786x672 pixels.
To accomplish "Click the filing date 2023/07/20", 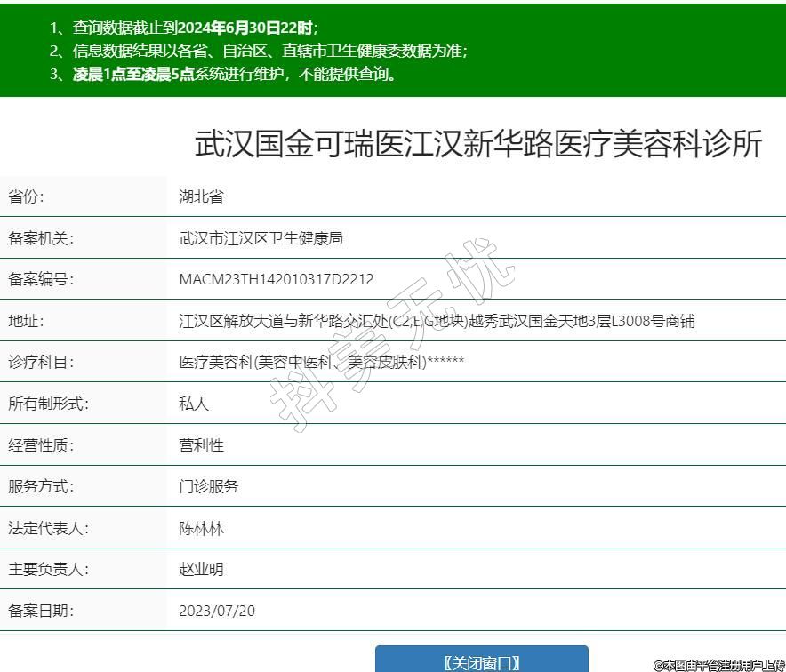I will pyautogui.click(x=217, y=611).
